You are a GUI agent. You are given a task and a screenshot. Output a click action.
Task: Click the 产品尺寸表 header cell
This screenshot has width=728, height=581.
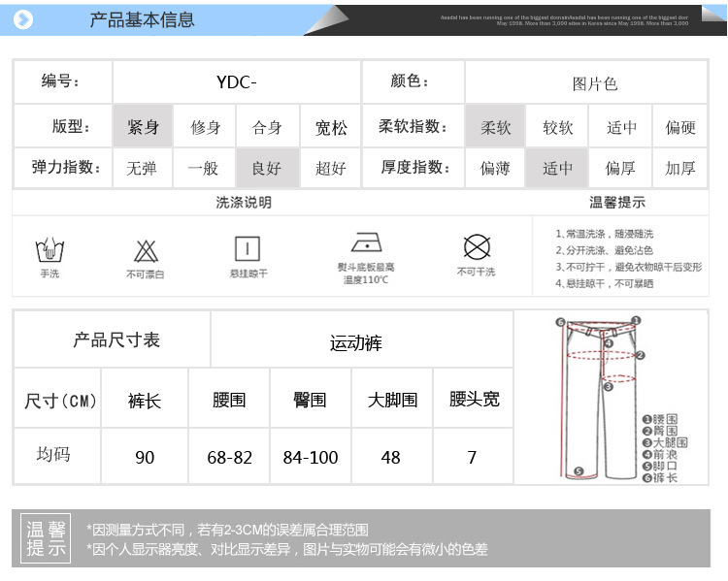pos(116,339)
